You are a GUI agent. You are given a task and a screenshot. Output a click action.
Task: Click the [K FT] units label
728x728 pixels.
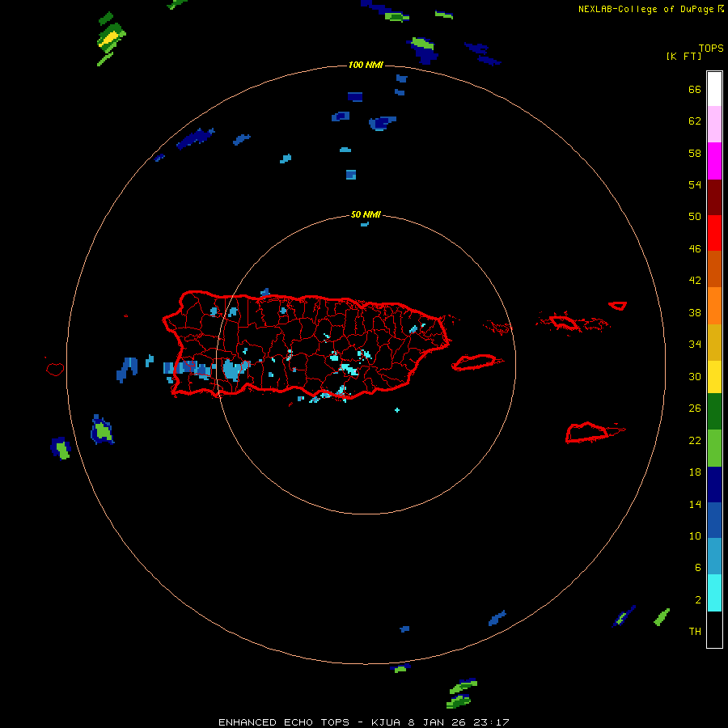(684, 56)
